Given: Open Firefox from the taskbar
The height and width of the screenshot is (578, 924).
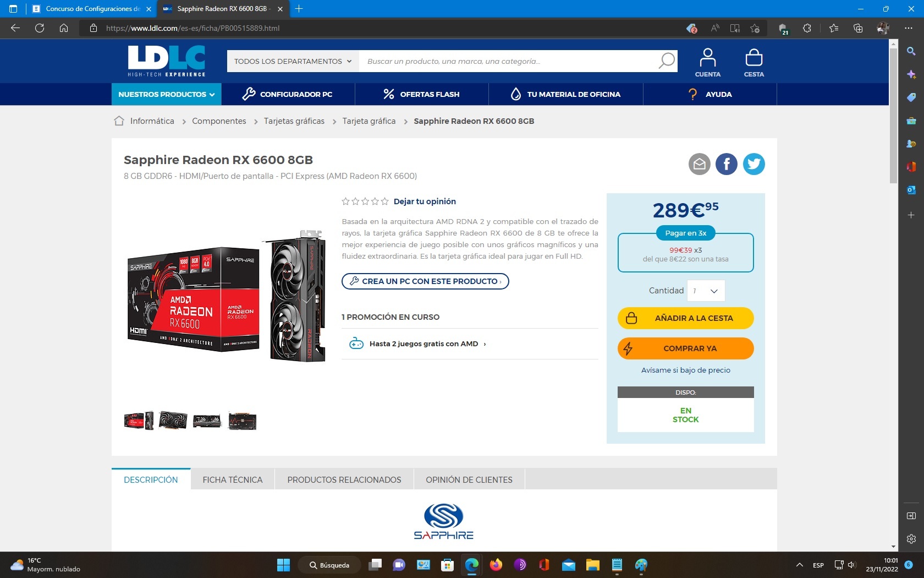Looking at the screenshot, I should [496, 565].
